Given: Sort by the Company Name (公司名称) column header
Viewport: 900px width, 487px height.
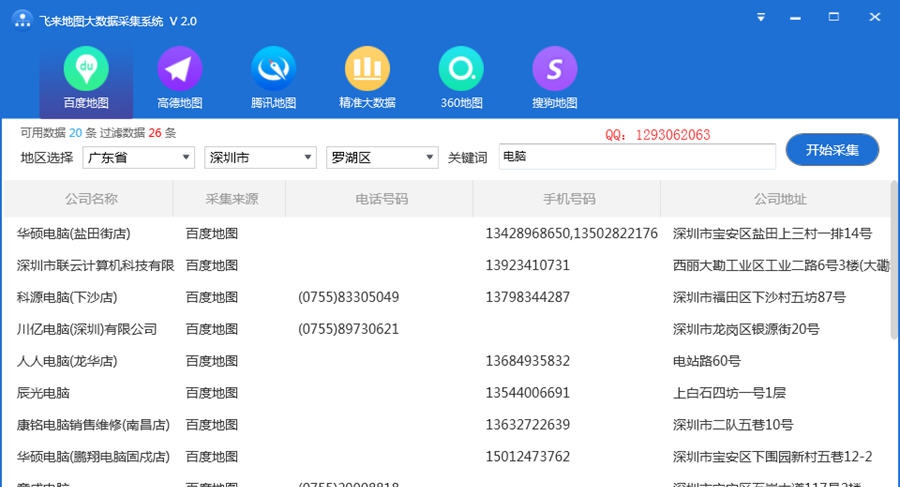Looking at the screenshot, I should (91, 199).
